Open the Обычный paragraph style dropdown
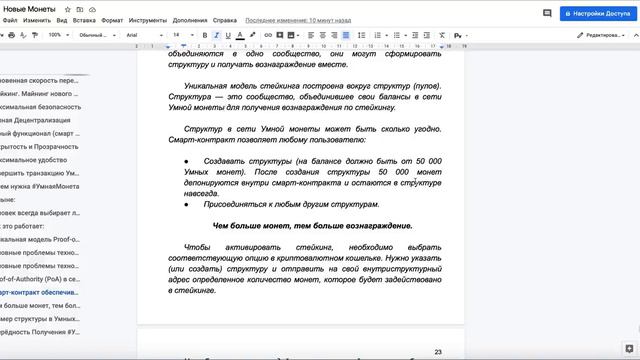This screenshot has height=360, width=640. click(x=97, y=35)
